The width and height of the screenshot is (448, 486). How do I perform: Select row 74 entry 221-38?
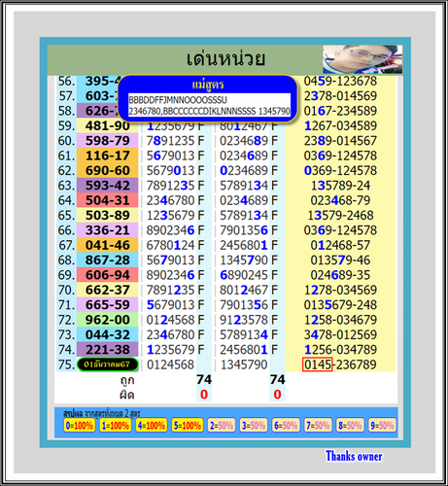[x=108, y=350]
